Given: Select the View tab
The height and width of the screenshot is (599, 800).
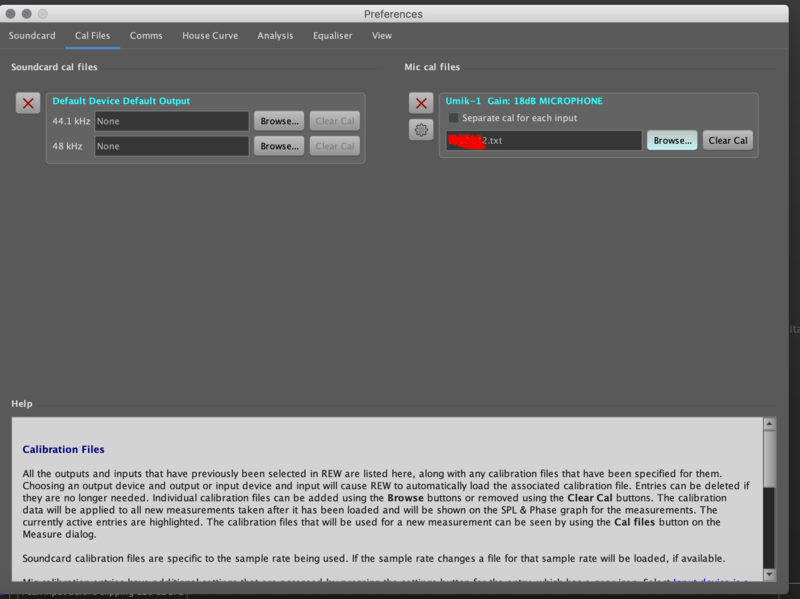Looking at the screenshot, I should click(x=382, y=35).
